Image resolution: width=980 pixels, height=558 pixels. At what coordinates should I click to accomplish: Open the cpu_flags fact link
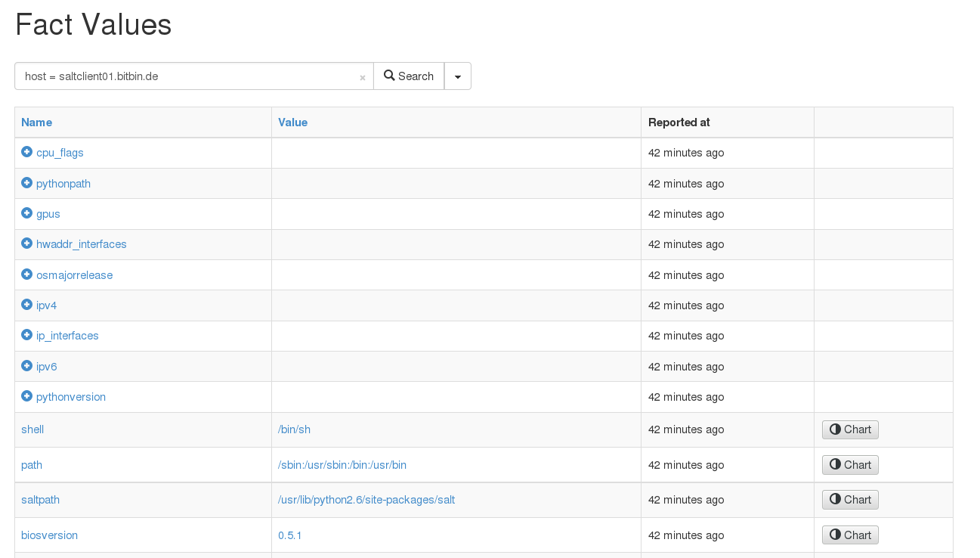[60, 153]
